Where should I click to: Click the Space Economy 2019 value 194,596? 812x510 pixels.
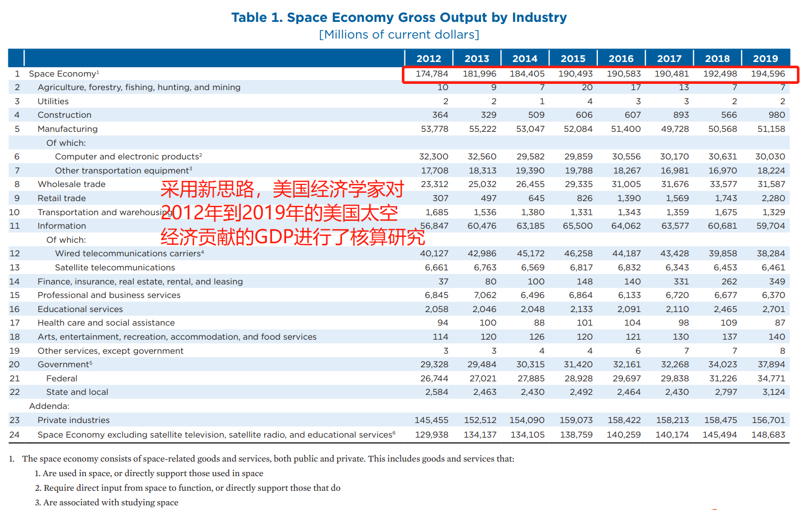768,73
